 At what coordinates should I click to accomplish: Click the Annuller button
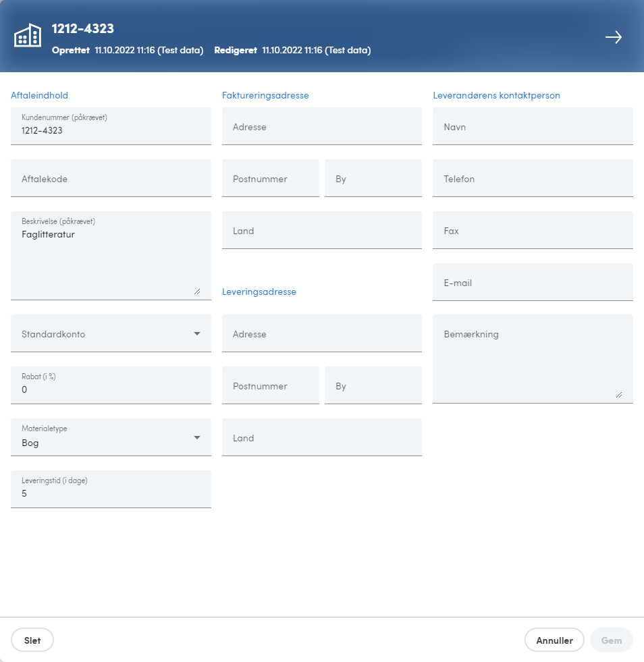coord(554,640)
